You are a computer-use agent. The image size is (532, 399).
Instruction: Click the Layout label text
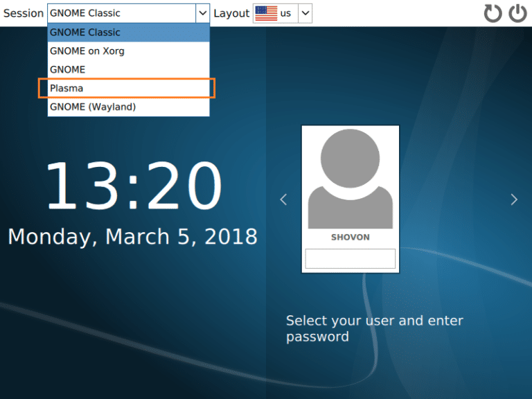[x=231, y=14]
